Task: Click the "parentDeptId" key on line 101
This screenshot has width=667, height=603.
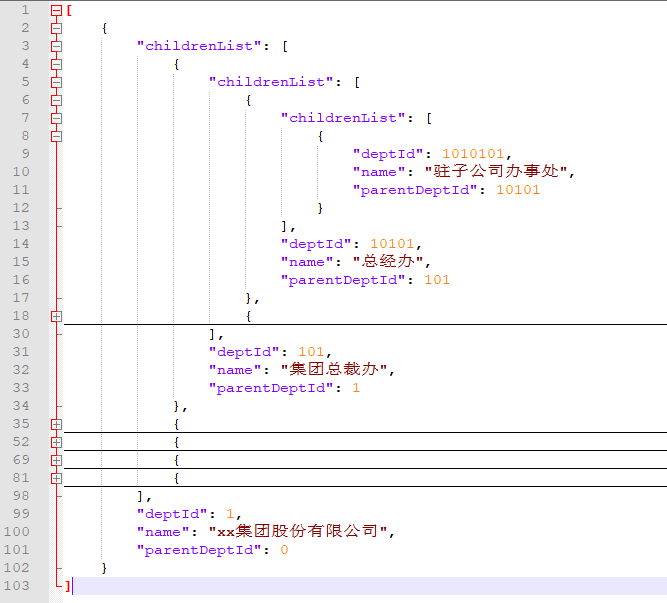Action: 199,550
